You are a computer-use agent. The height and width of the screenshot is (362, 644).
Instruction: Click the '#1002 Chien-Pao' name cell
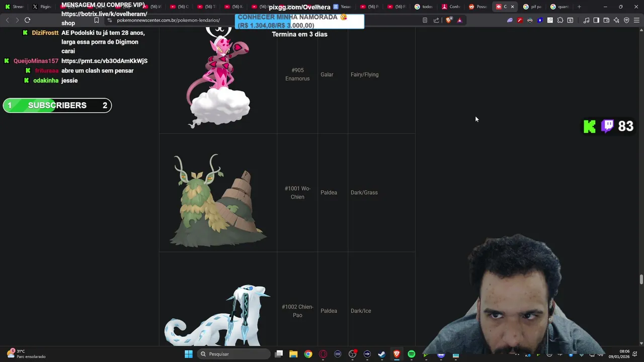tap(297, 311)
